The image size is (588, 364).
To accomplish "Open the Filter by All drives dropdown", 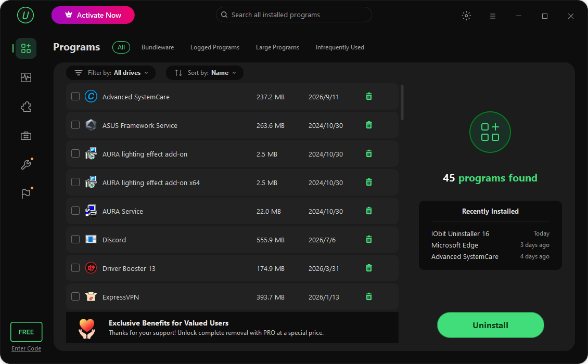I will tap(111, 73).
